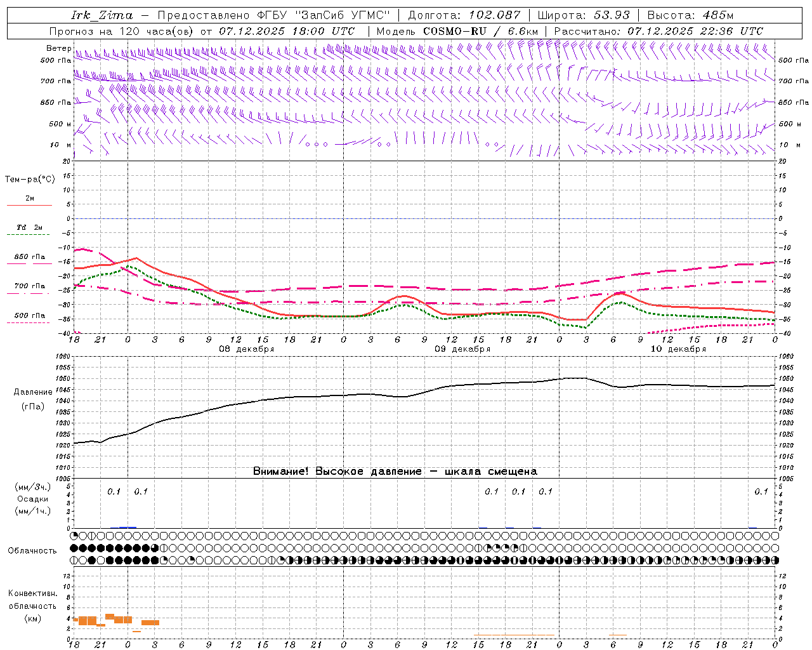
Task: Select the (км) unit label for convective cloud
Action: tap(33, 618)
